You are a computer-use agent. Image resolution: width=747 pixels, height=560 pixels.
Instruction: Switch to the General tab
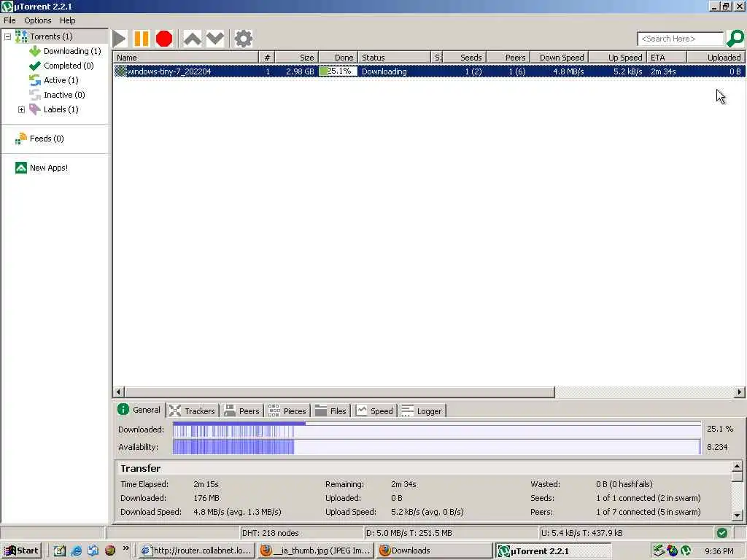pos(139,410)
